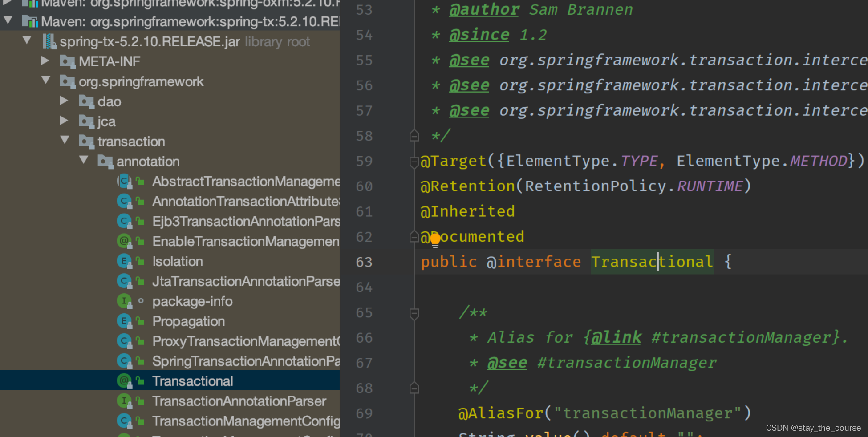Click the lightbulb quick-fix icon on line 62
Image resolution: width=868 pixels, height=437 pixels.
[435, 239]
